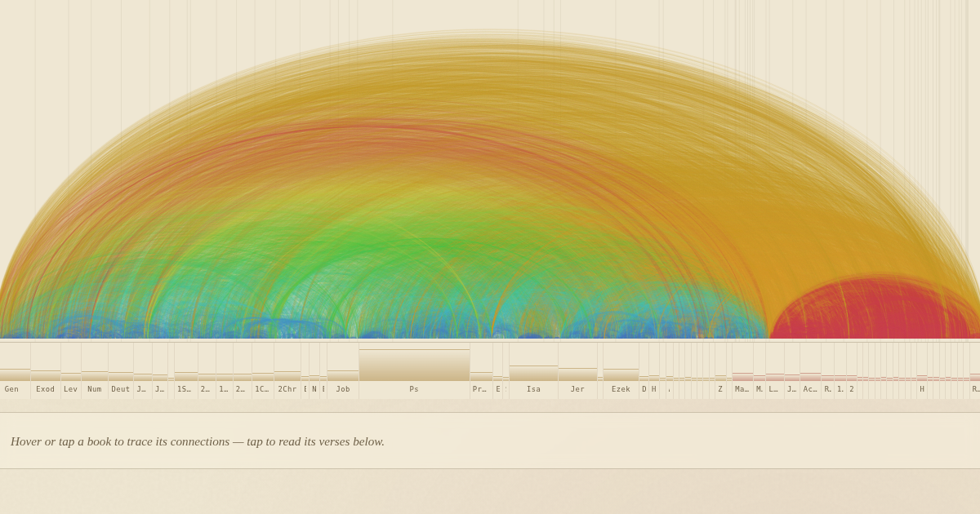Select the 2… segment right after 1S…
This screenshot has height=514, width=980.
click(207, 370)
